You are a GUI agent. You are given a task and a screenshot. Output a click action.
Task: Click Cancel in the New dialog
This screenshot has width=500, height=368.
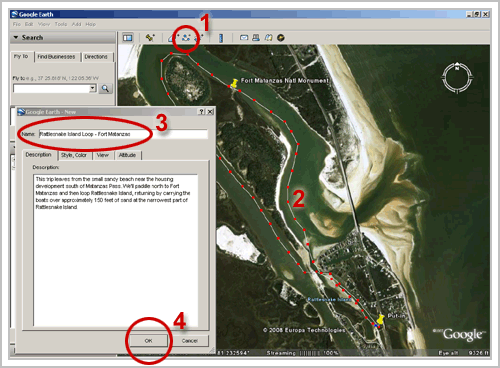click(x=190, y=341)
